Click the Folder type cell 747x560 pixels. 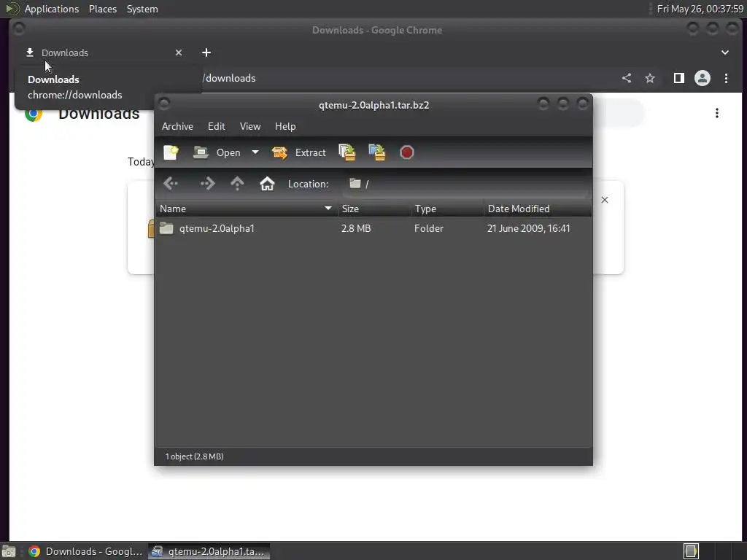tap(429, 228)
